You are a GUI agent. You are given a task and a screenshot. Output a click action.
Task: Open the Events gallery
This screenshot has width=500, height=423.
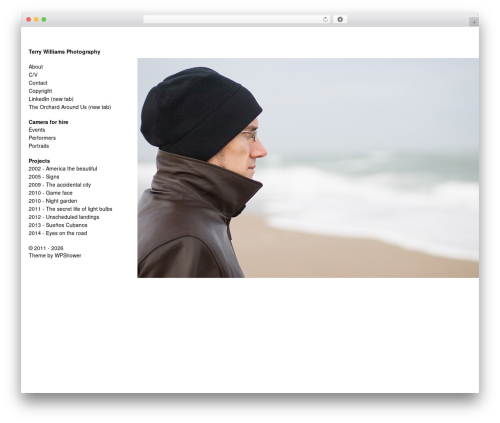(x=37, y=130)
